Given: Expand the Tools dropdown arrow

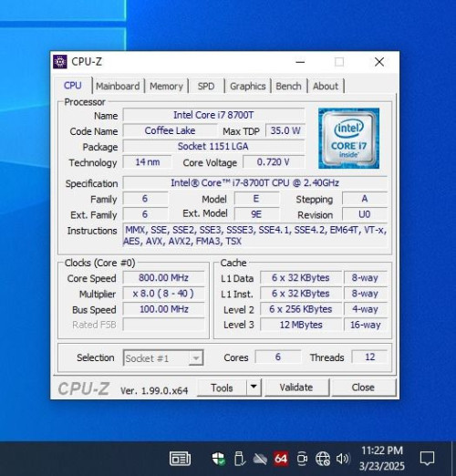Looking at the screenshot, I should [254, 388].
